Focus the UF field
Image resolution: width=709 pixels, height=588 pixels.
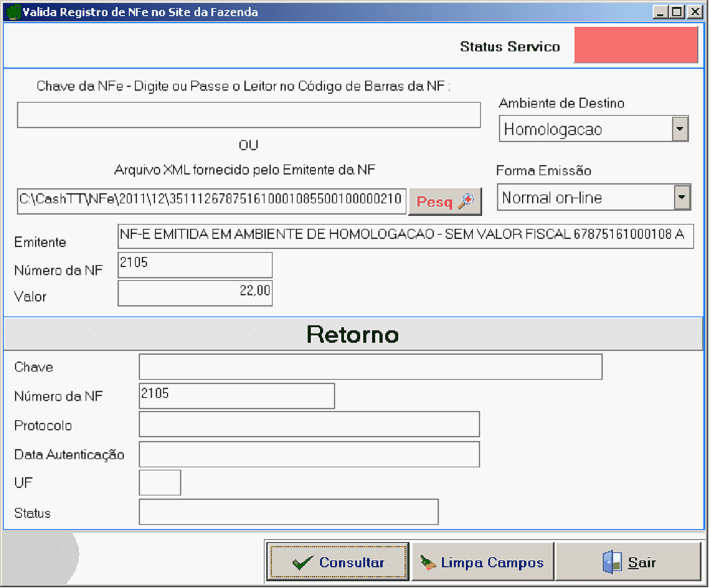point(159,482)
